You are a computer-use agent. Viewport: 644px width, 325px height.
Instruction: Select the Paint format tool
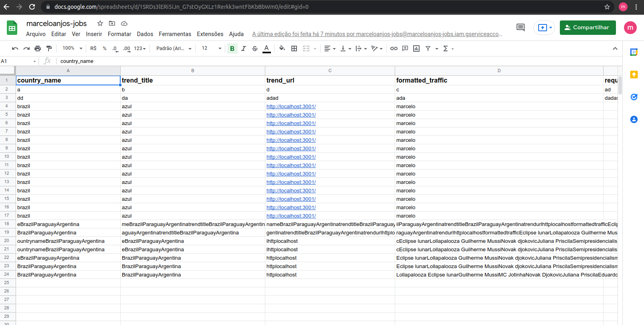pos(49,48)
